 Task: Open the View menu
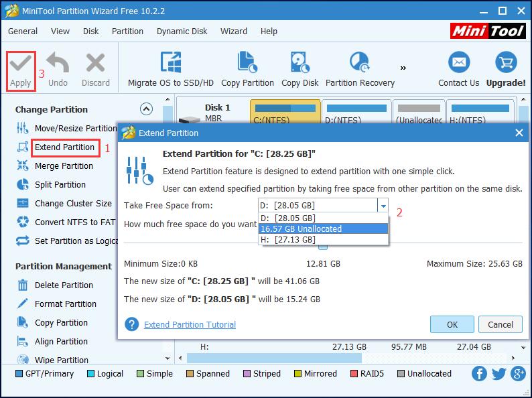pyautogui.click(x=60, y=31)
